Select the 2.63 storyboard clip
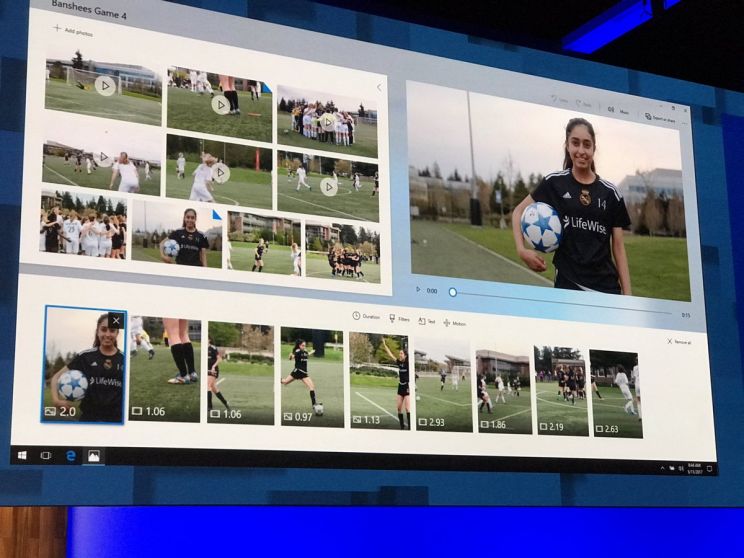The height and width of the screenshot is (558, 744). tap(616, 394)
